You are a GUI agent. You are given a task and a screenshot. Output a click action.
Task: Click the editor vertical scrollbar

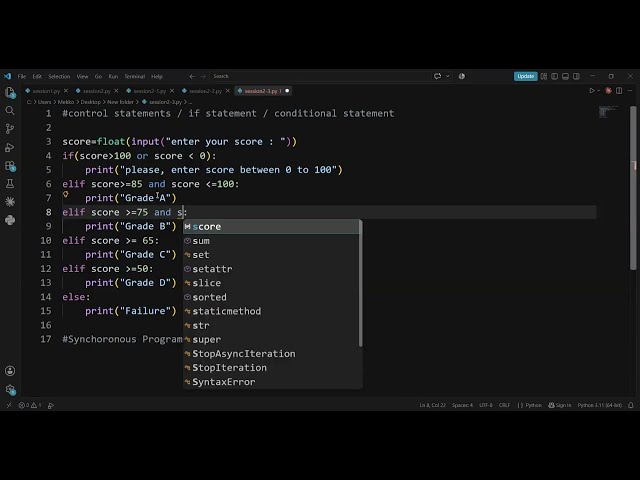point(633,188)
